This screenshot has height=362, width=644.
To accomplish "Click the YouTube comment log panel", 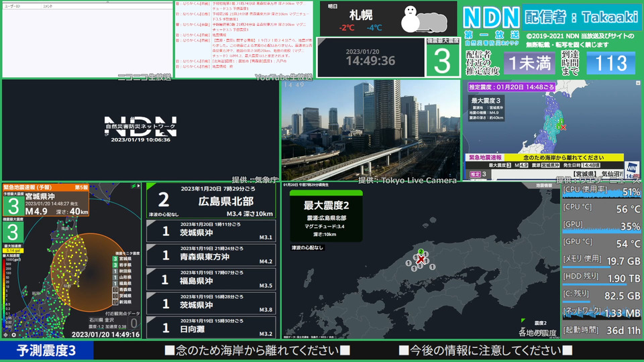I will click(x=244, y=40).
